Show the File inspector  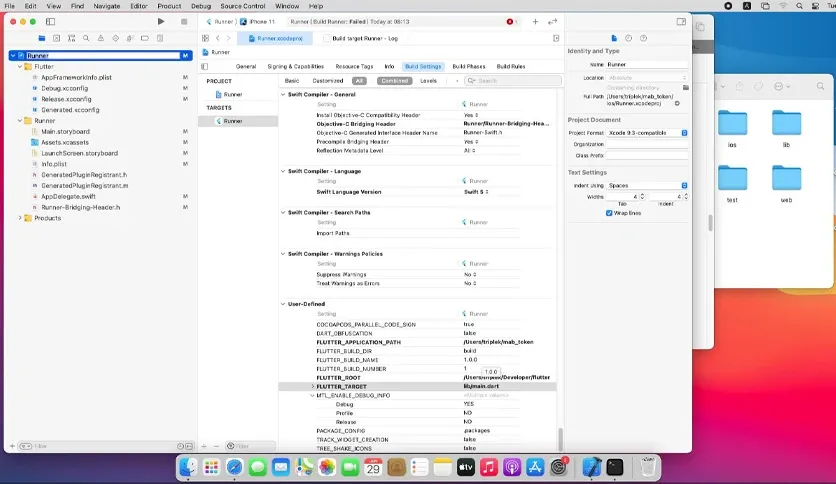pyautogui.click(x=614, y=38)
